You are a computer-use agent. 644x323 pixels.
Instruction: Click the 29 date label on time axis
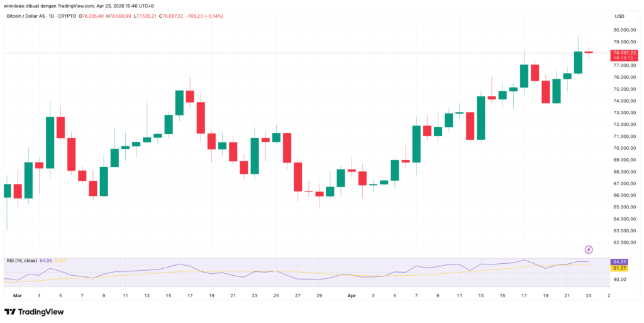319,295
